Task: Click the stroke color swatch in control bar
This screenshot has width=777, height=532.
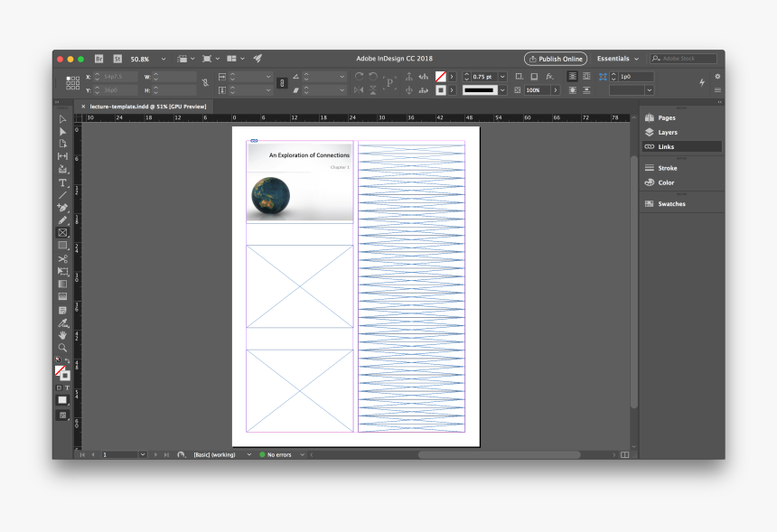Action: pyautogui.click(x=441, y=90)
